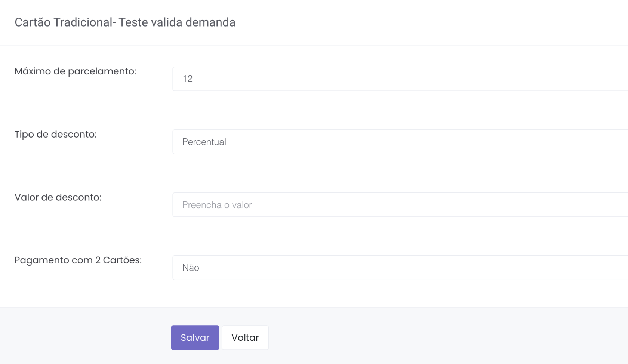The image size is (628, 364).
Task: Click the Salvar button
Action: [195, 337]
